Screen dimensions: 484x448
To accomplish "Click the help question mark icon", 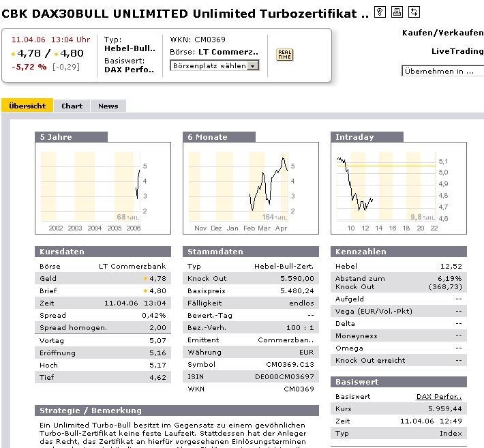I will (380, 12).
